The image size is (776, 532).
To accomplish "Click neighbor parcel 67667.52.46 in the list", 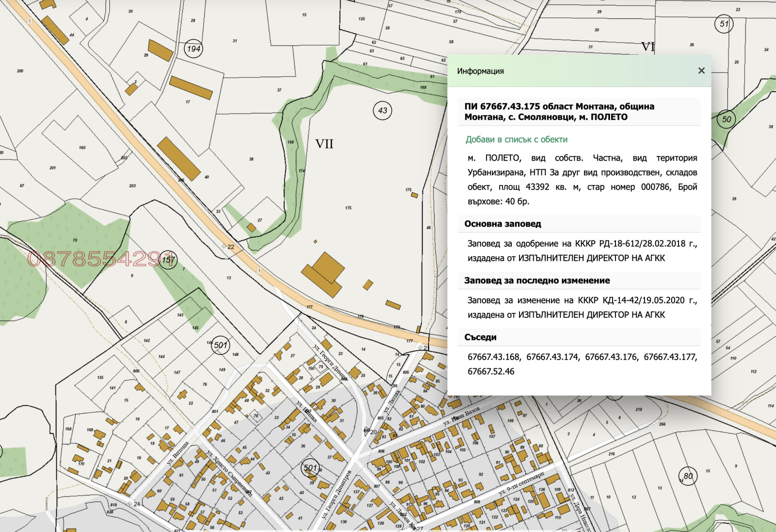I will coord(491,371).
